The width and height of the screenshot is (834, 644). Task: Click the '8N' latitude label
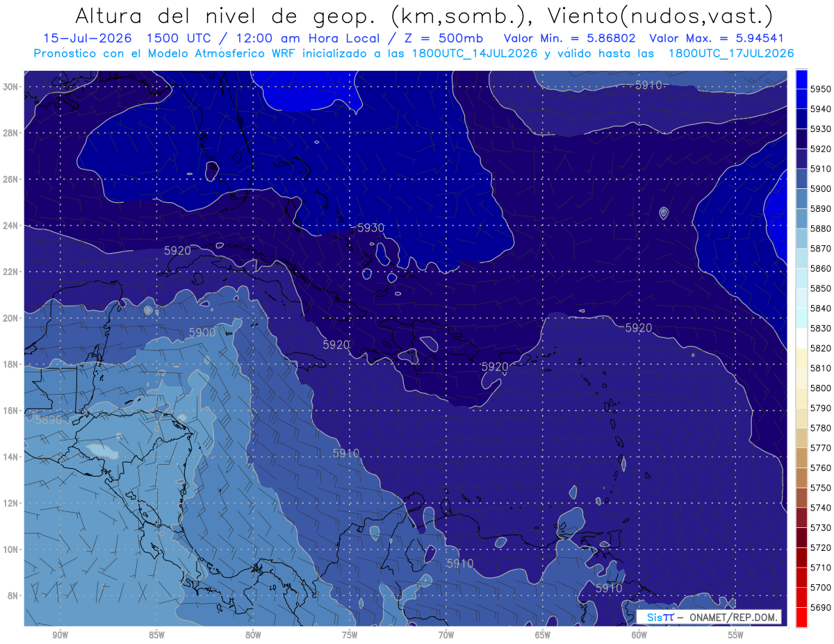(13, 596)
